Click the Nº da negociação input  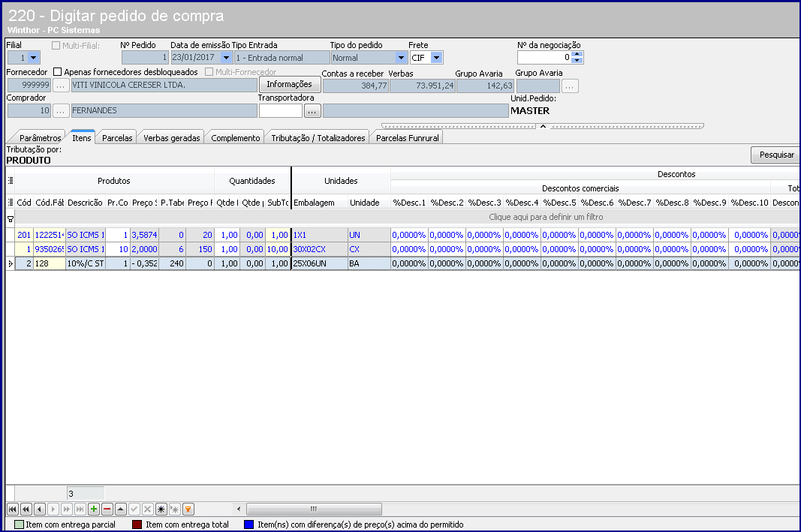click(544, 58)
